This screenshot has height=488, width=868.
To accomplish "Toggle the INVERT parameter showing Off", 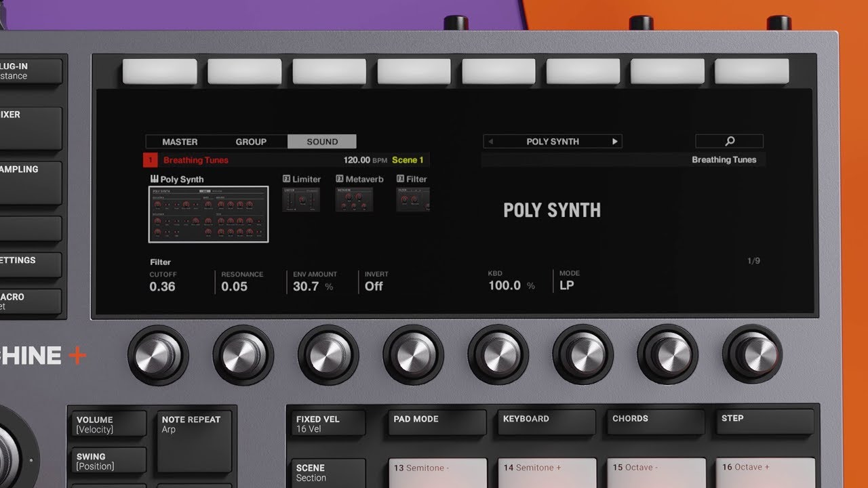I will coord(374,287).
